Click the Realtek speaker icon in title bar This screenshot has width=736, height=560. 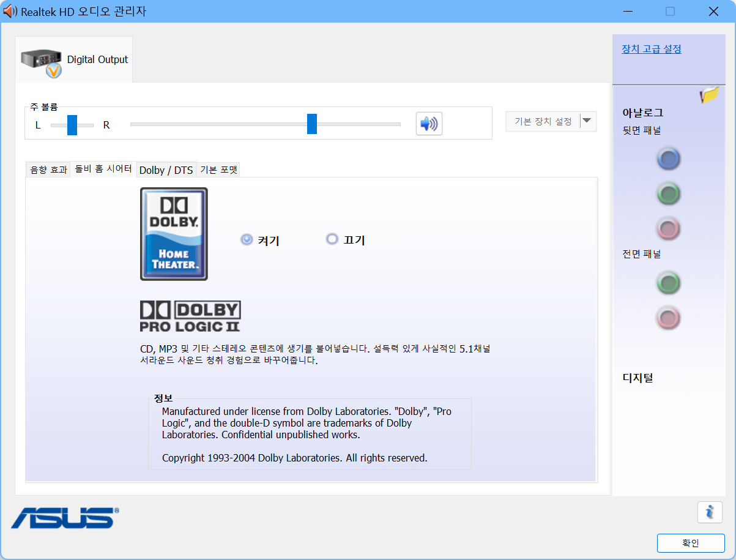point(10,11)
